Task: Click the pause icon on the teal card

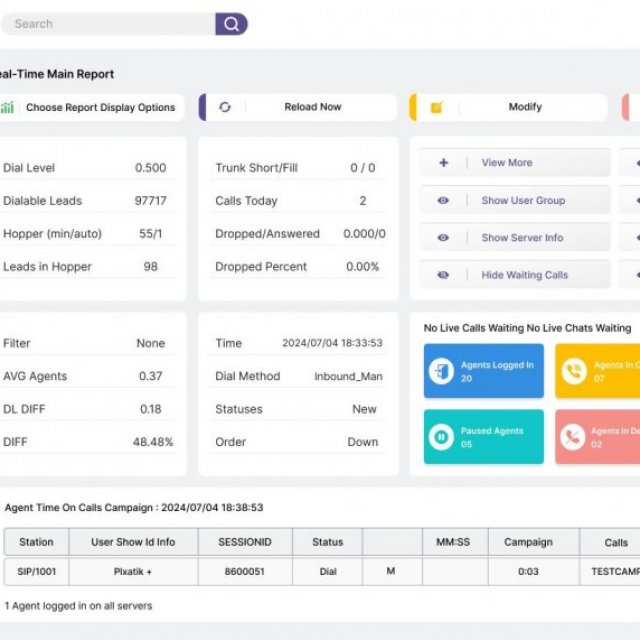Action: (x=441, y=437)
